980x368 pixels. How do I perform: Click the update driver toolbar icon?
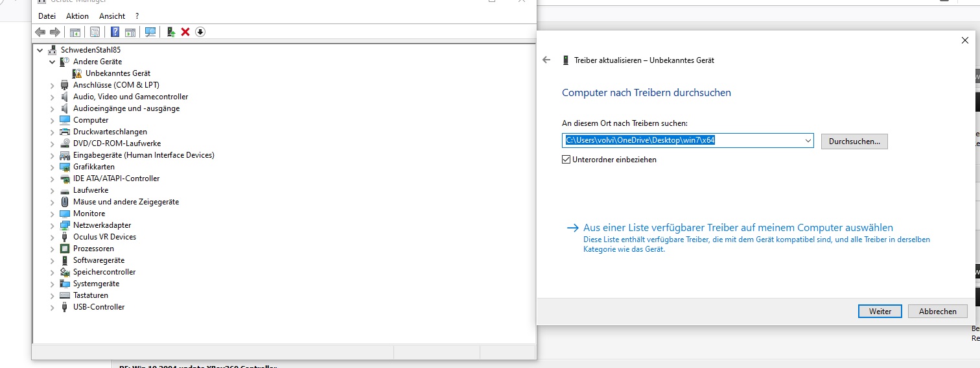171,32
